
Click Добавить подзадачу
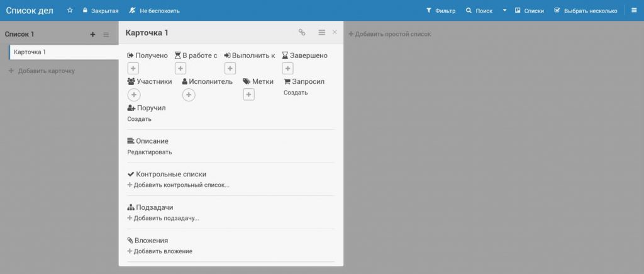163,218
